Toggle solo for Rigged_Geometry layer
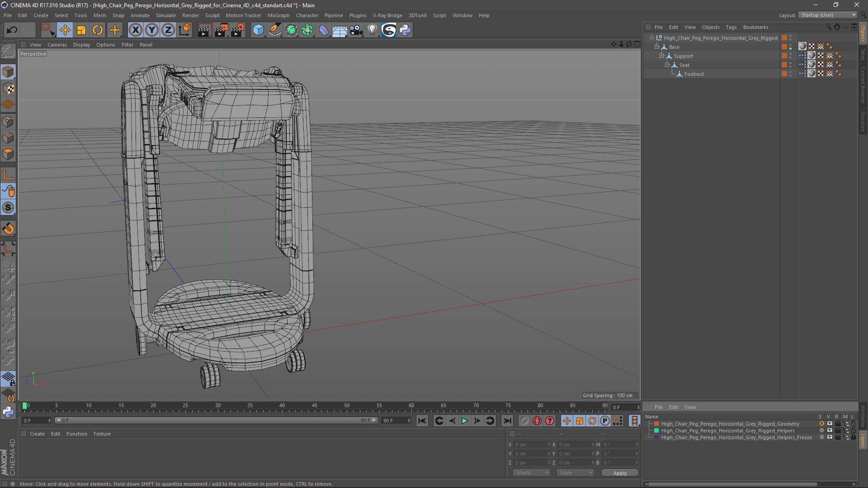Viewport: 868px width, 488px height. click(x=821, y=424)
